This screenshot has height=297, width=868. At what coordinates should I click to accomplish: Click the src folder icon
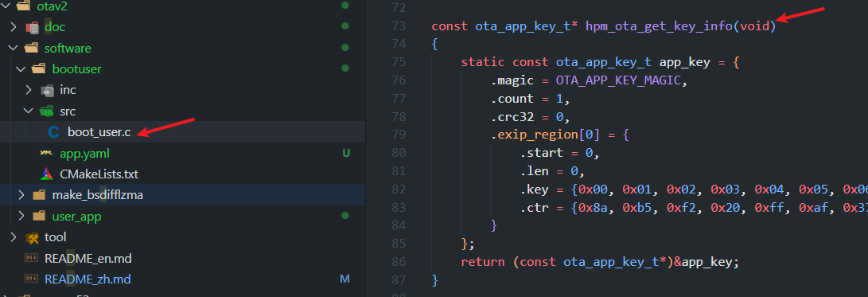(47, 111)
